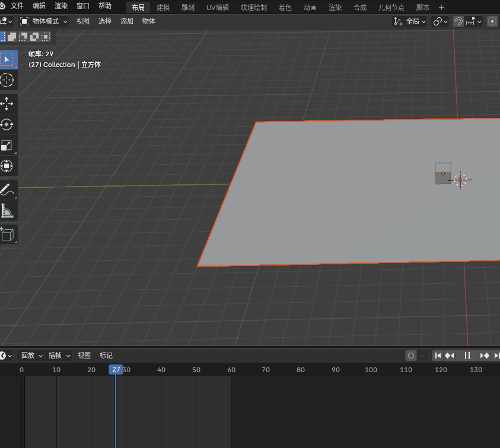Open the 文件 menu
500x448 pixels.
point(17,6)
